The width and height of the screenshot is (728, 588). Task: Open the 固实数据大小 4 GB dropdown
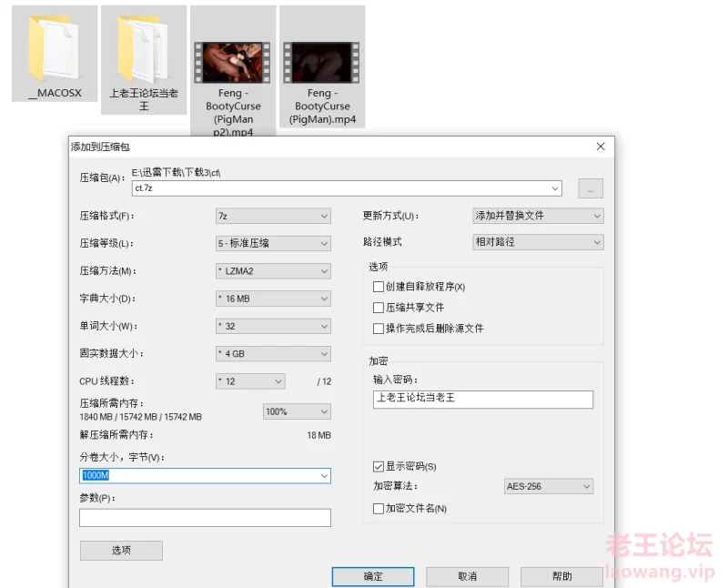point(273,353)
